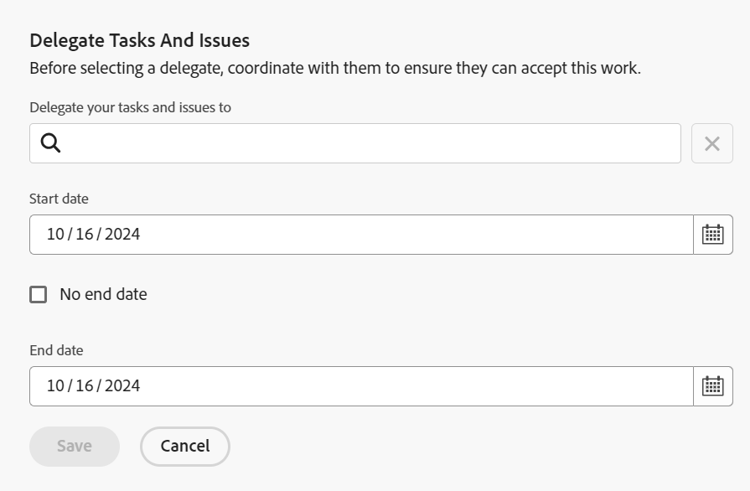Click the magnifier search icon
750x491 pixels.
click(x=51, y=144)
